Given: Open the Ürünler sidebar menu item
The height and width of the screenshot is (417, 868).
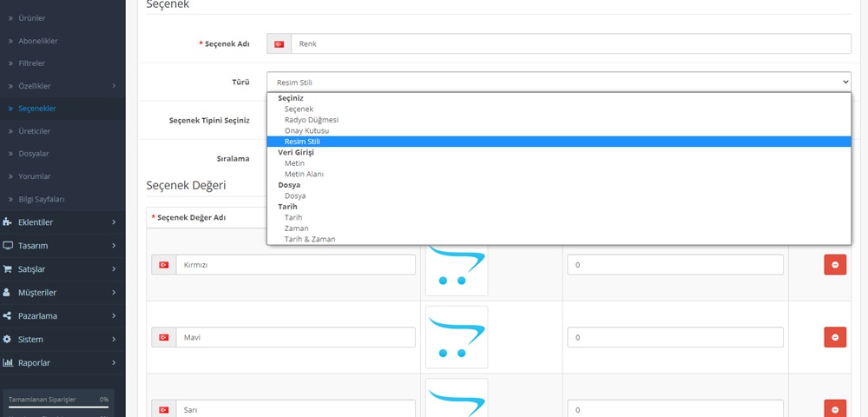Looking at the screenshot, I should pyautogui.click(x=32, y=17).
